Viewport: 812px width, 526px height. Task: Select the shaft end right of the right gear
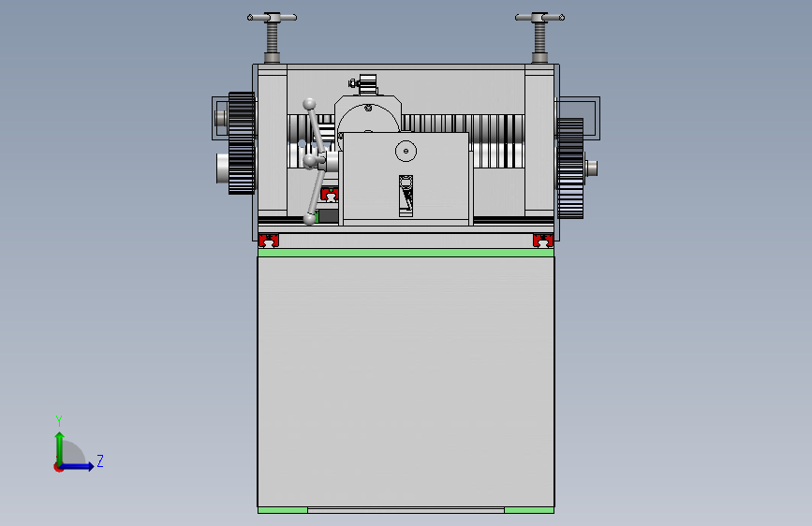click(591, 168)
